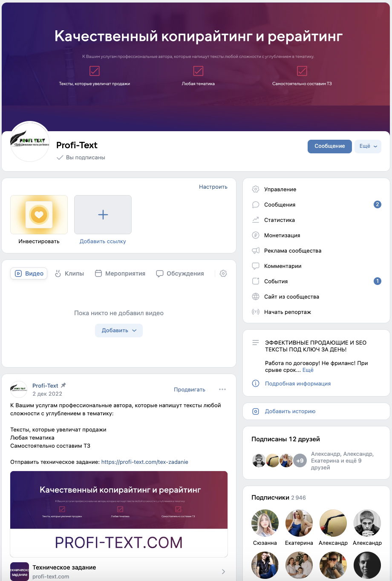Click the Добавить ссылку link
Screen dimensions: 392x581
103,241
